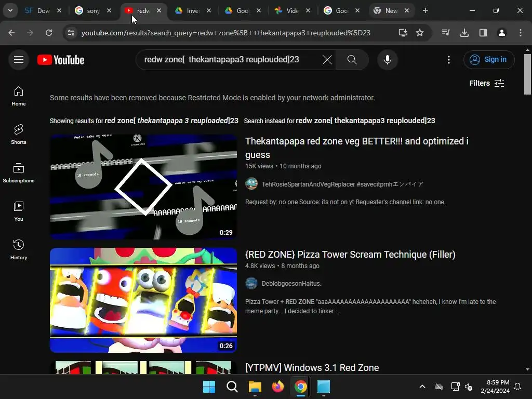Open the notifications bell
The width and height of the screenshot is (532, 399).
[x=518, y=387]
